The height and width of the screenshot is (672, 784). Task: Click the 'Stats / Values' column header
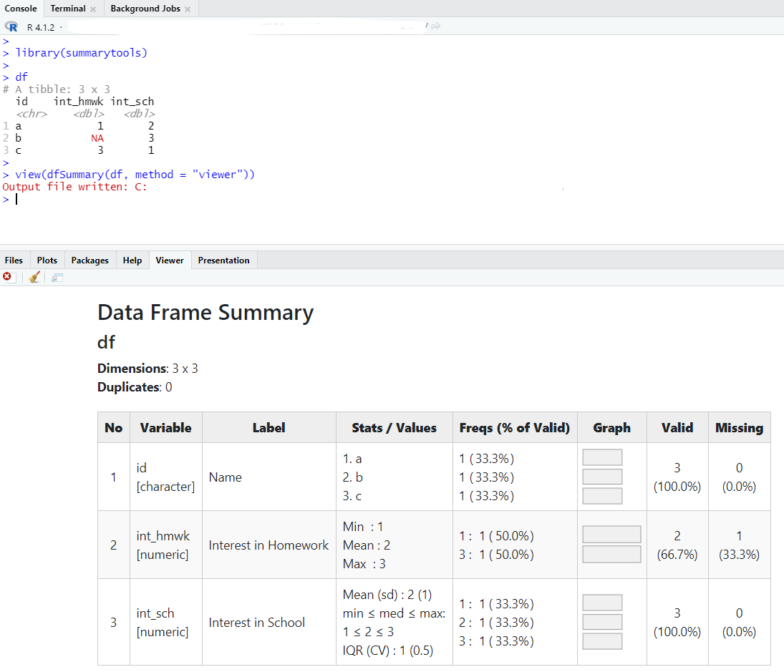click(394, 428)
